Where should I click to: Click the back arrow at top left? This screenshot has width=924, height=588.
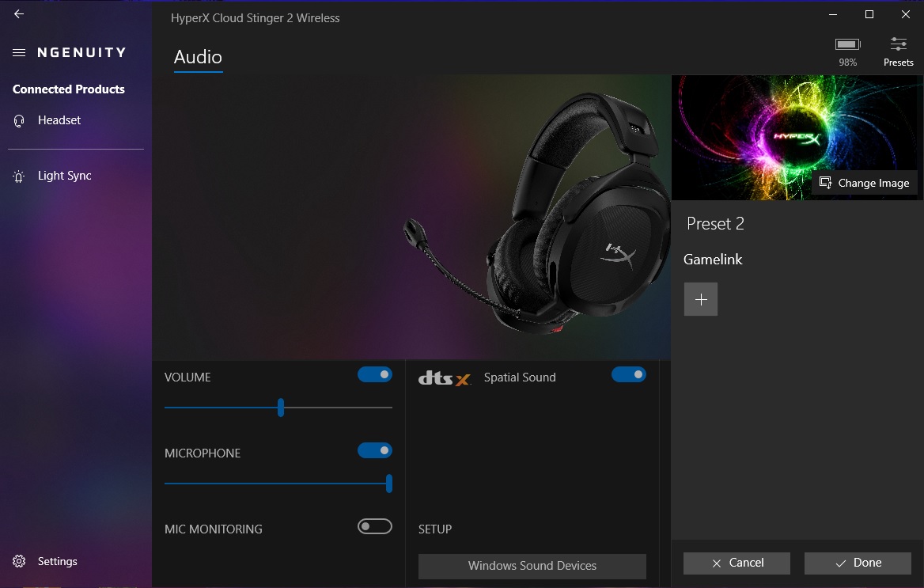[x=17, y=13]
